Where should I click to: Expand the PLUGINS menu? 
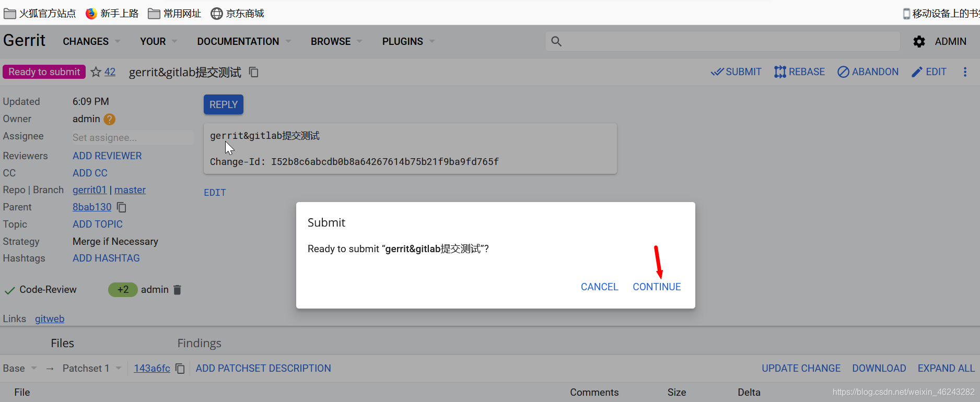click(408, 41)
